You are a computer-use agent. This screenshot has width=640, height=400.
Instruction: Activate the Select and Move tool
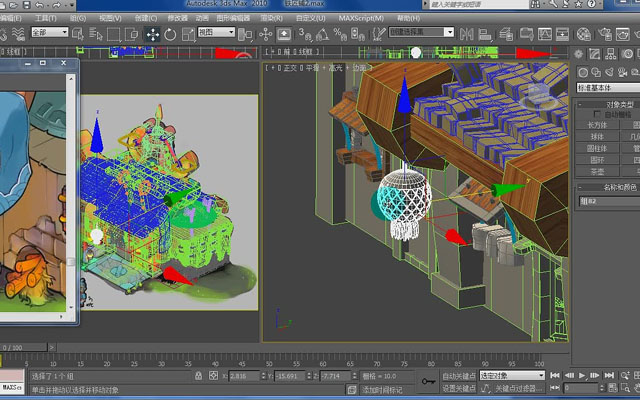tap(153, 34)
